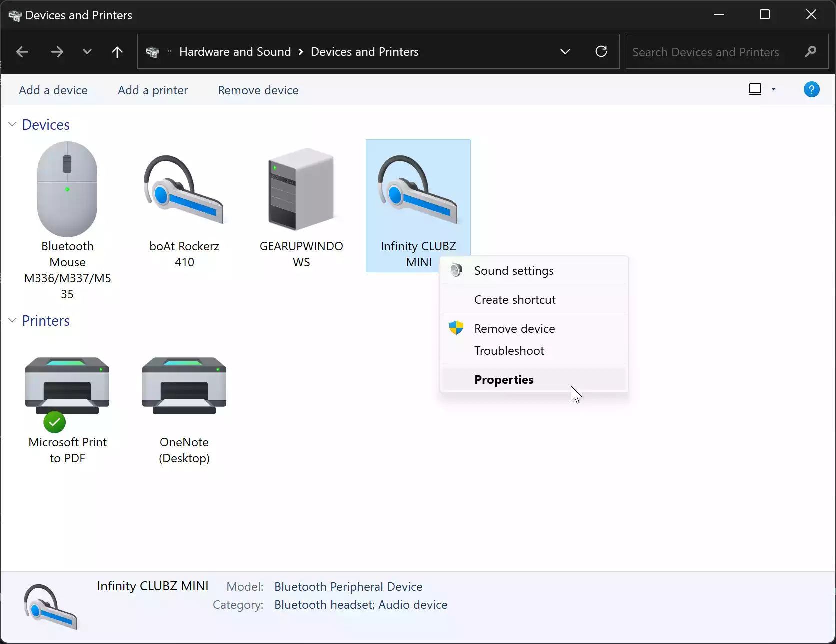Image resolution: width=836 pixels, height=644 pixels.
Task: Select the Infinity CLUBZ MINI headset icon
Action: (x=418, y=189)
